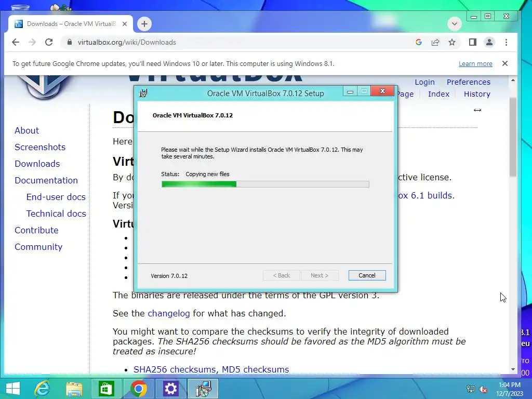Click the 'ox 6.1 builds.' link
The height and width of the screenshot is (399, 532).
(426, 195)
